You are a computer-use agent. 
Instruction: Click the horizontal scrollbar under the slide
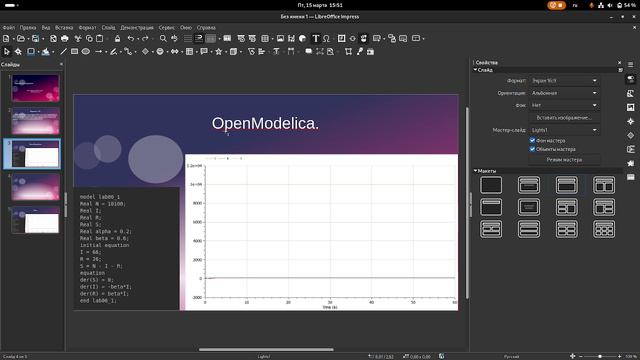[x=266, y=349]
